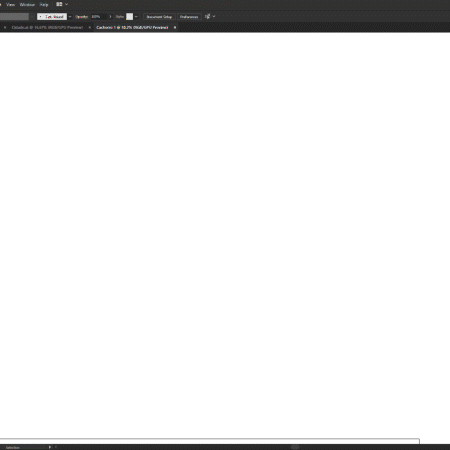The image size is (450, 450).
Task: Click the Opacity label link
Action: point(81,17)
